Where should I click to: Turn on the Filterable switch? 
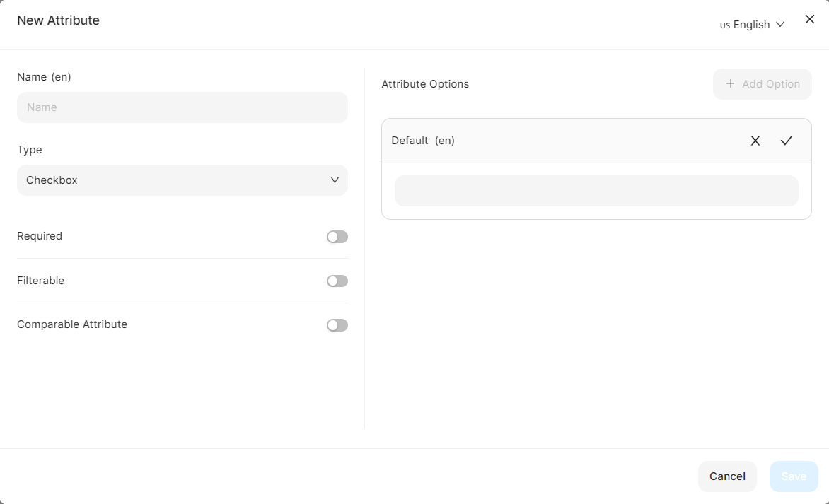pyautogui.click(x=337, y=281)
